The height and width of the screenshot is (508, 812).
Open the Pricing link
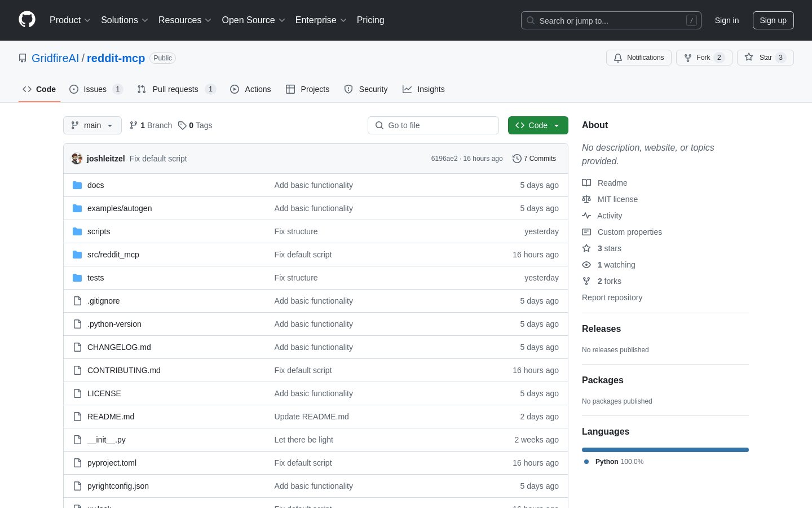370,20
